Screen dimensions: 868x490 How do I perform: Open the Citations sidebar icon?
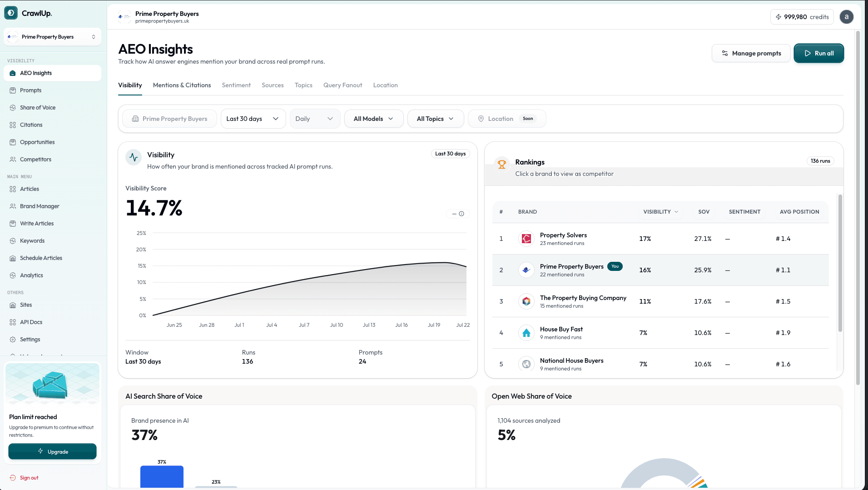point(13,125)
